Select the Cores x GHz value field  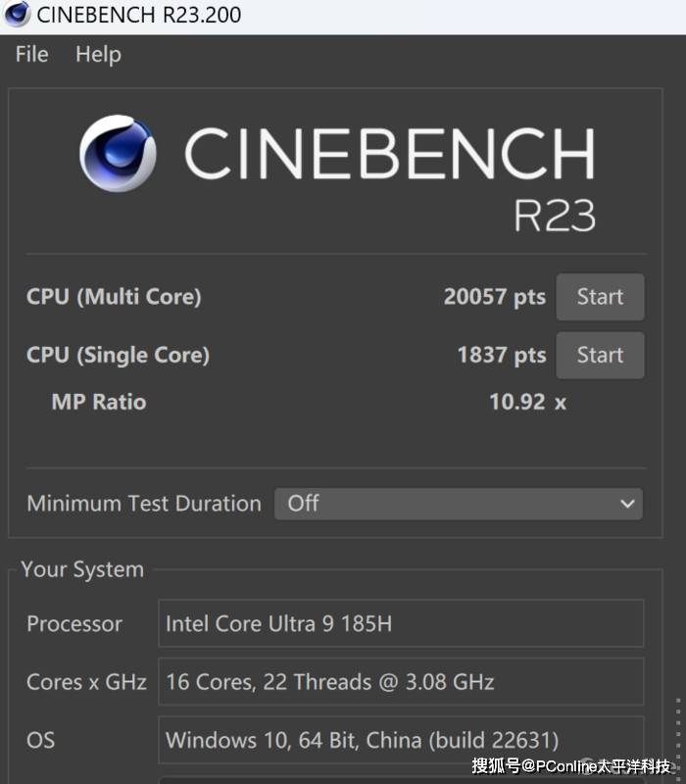pyautogui.click(x=401, y=682)
